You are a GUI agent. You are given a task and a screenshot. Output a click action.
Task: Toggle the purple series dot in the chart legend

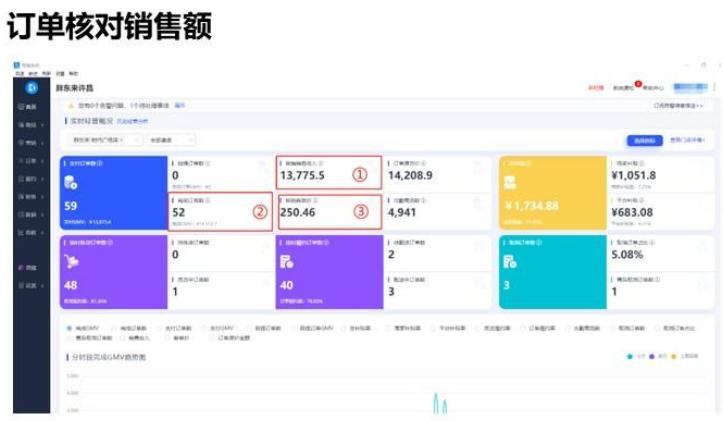point(652,356)
